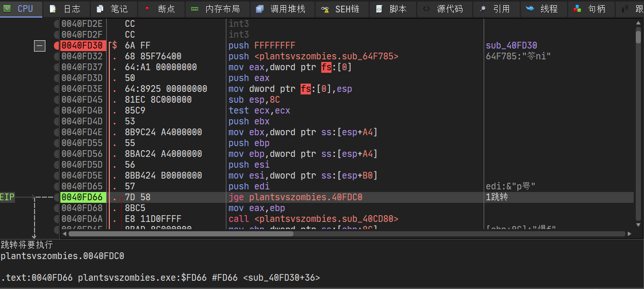Viewport: 644px width, 289px height.
Task: Click the 跳转将要执行 info line
Action: [x=27, y=245]
